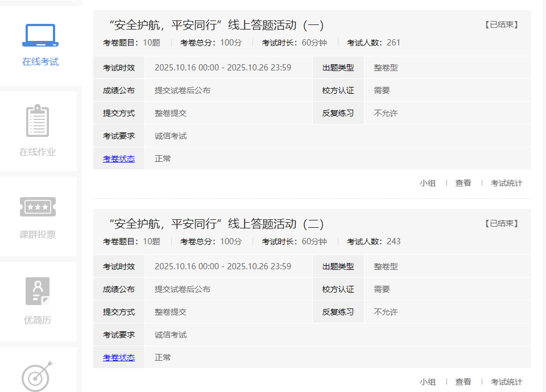Viewport: 546px width, 392px height.
Task: Click the laptop icon for 在线考试
Action: [x=40, y=36]
